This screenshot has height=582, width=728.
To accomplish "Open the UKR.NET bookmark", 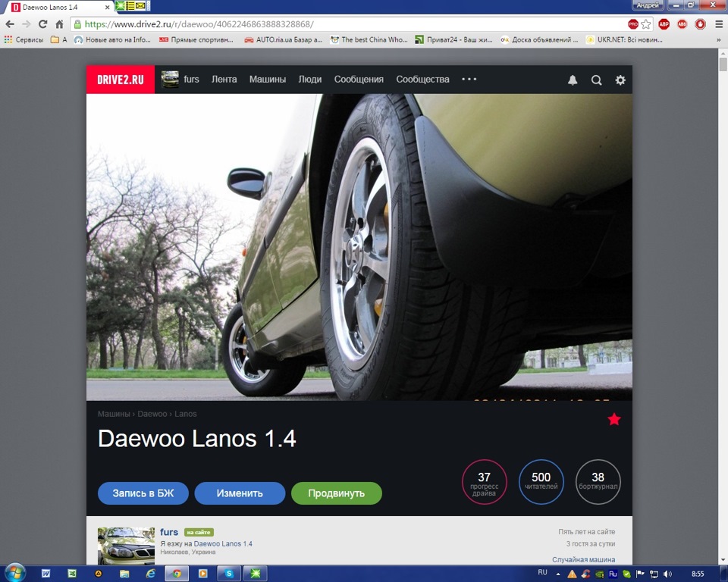I will tap(624, 40).
